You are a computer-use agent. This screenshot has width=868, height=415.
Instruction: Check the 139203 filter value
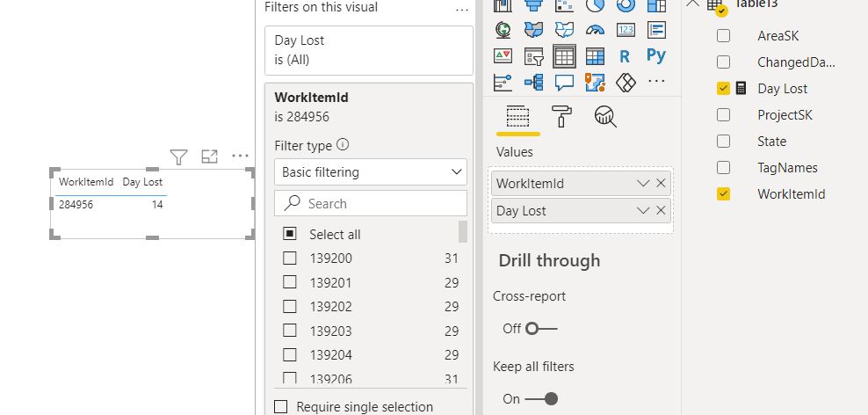(x=290, y=331)
